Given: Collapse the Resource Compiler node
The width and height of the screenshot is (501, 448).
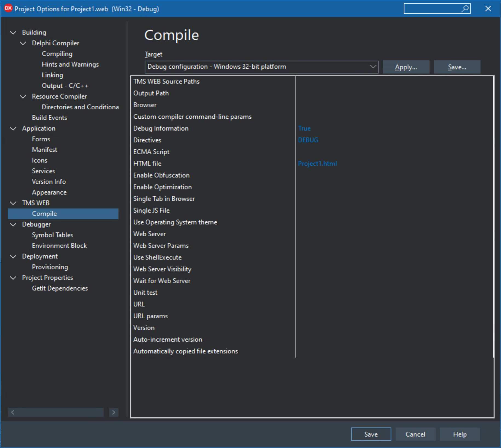Looking at the screenshot, I should pos(23,97).
